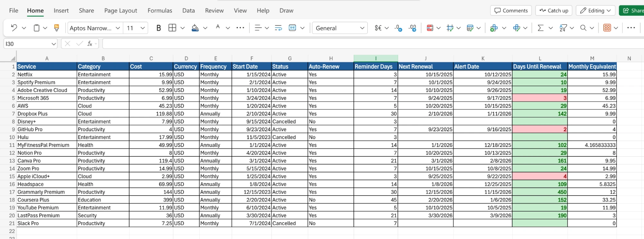Toggle Wrap Text for the cell

(x=278, y=28)
